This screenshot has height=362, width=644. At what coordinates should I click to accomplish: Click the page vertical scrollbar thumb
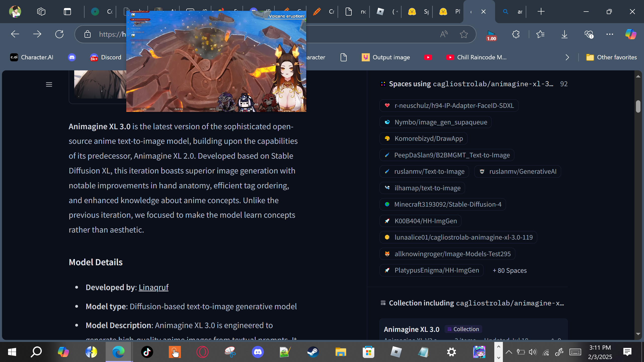click(x=638, y=106)
